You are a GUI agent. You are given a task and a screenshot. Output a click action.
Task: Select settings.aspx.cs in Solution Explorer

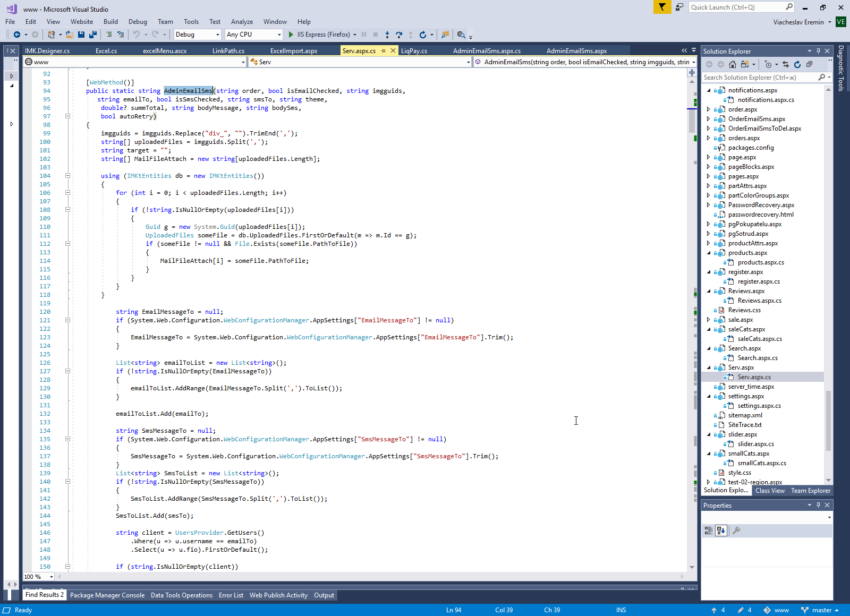click(759, 406)
